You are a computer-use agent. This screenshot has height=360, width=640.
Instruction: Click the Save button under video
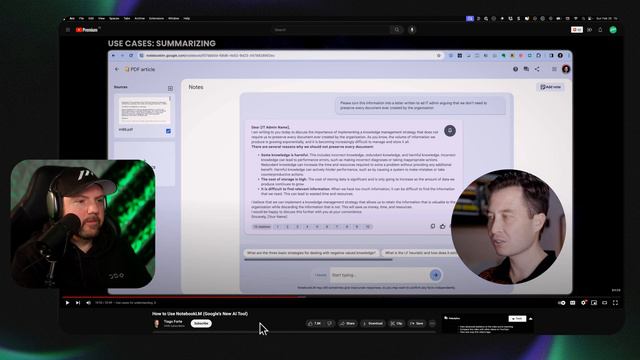point(417,324)
